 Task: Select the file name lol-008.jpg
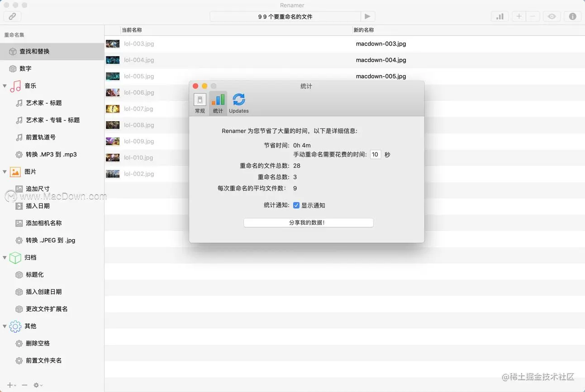pos(139,125)
